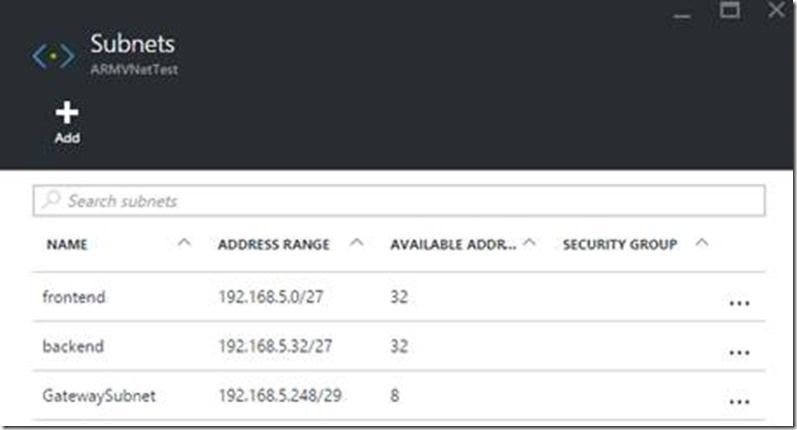Image resolution: width=797 pixels, height=430 pixels.
Task: Click the NAME column header
Action: coord(67,244)
